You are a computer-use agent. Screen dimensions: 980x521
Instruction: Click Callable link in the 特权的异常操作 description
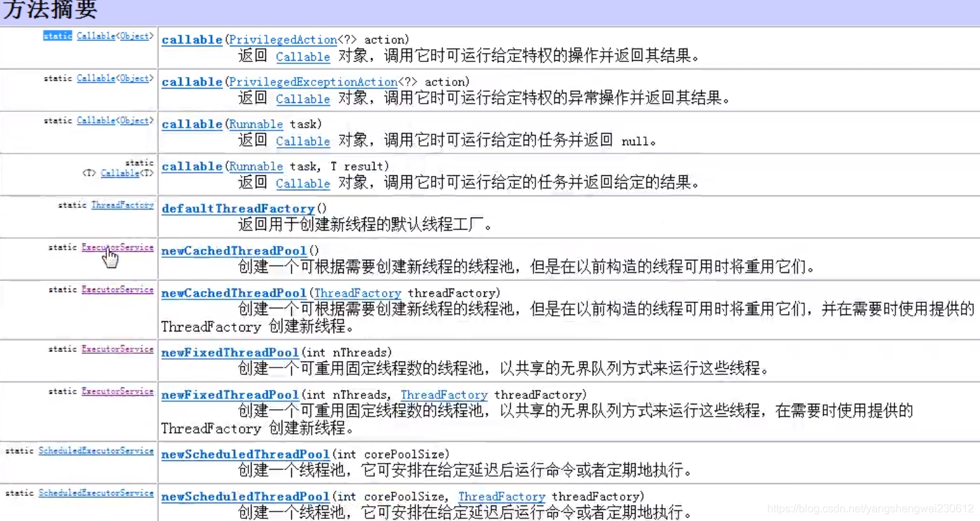click(x=303, y=99)
